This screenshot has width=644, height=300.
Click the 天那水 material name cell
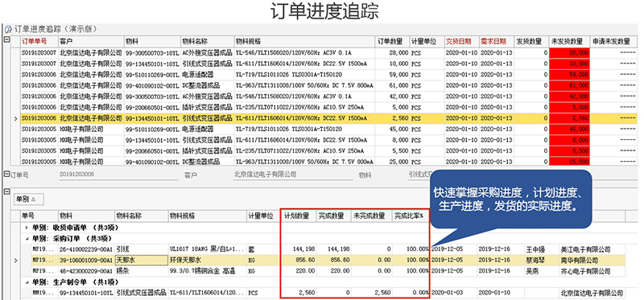click(142, 261)
